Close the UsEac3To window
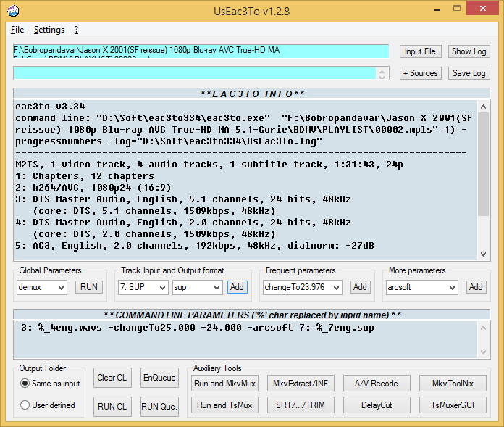 coord(483,9)
